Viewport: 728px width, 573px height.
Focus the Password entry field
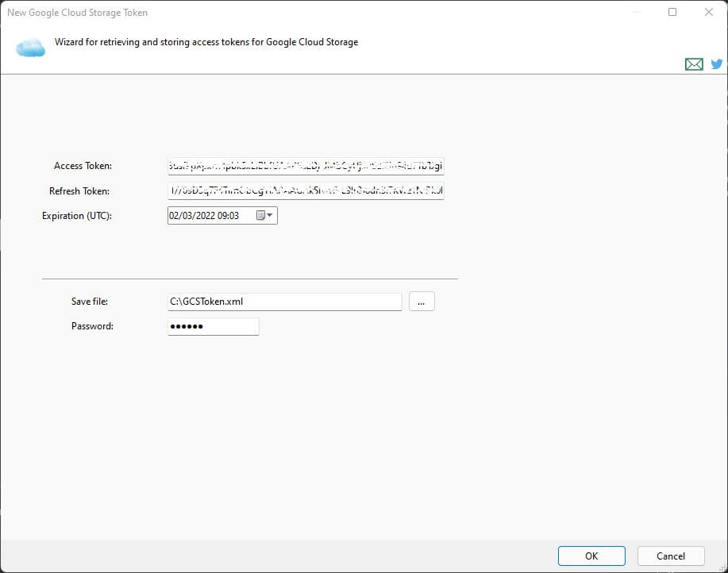[213, 325]
